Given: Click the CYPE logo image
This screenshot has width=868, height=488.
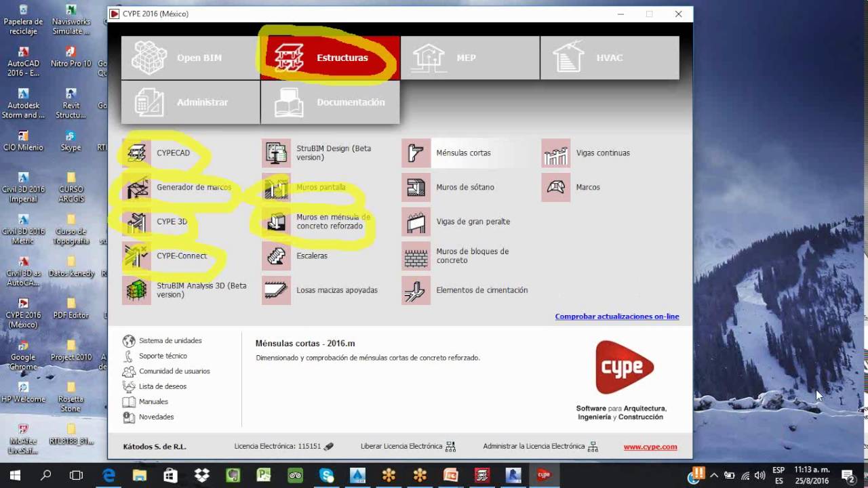Looking at the screenshot, I should pos(625,367).
